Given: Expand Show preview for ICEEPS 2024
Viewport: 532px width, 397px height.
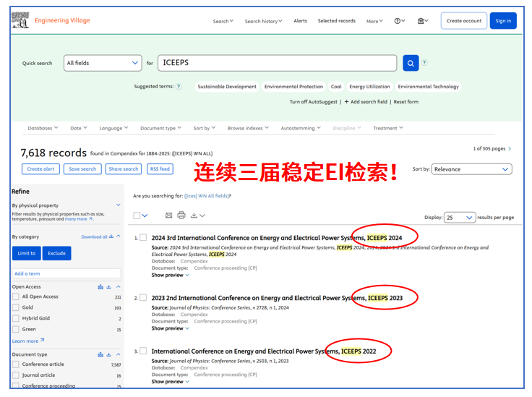Looking at the screenshot, I should point(171,276).
